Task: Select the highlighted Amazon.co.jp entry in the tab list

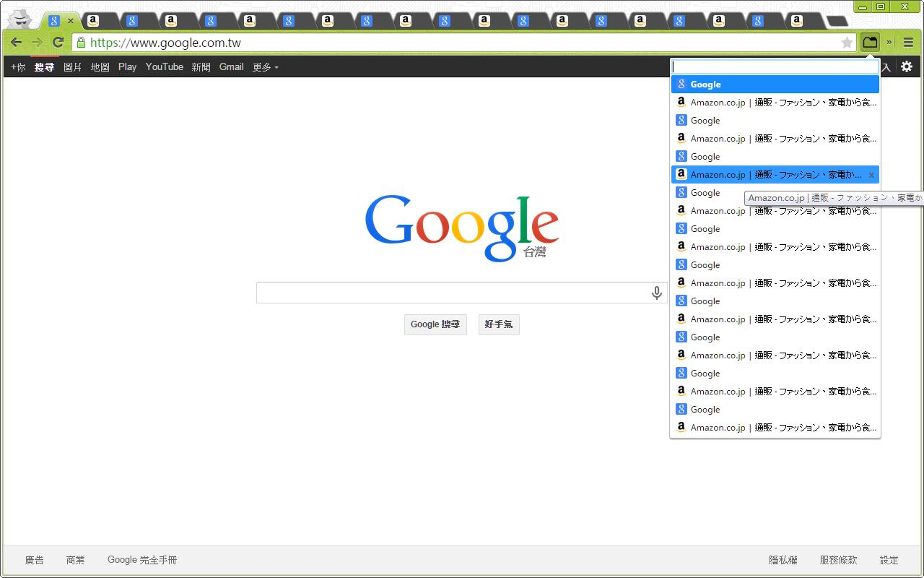Action: [775, 175]
